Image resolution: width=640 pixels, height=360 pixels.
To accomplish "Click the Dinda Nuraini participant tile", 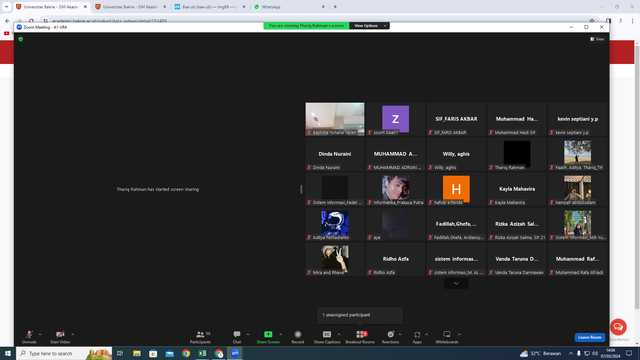I will tap(335, 154).
